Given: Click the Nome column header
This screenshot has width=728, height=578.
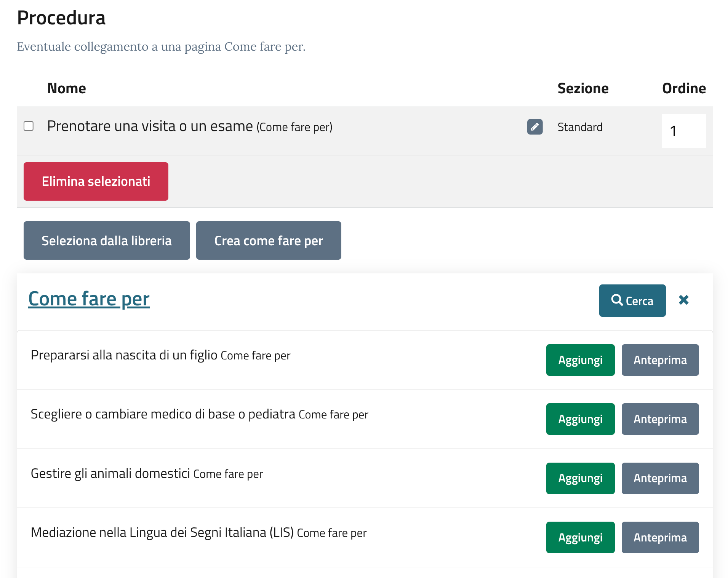Looking at the screenshot, I should click(67, 88).
